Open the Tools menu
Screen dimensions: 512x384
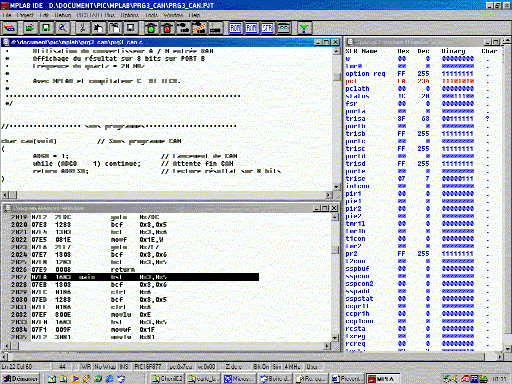point(152,15)
